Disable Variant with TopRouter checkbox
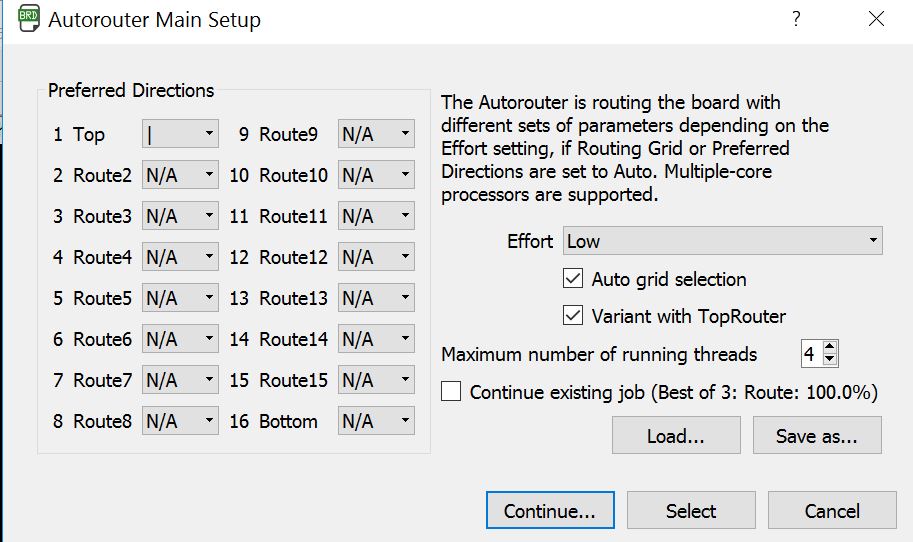913x542 pixels. click(573, 316)
